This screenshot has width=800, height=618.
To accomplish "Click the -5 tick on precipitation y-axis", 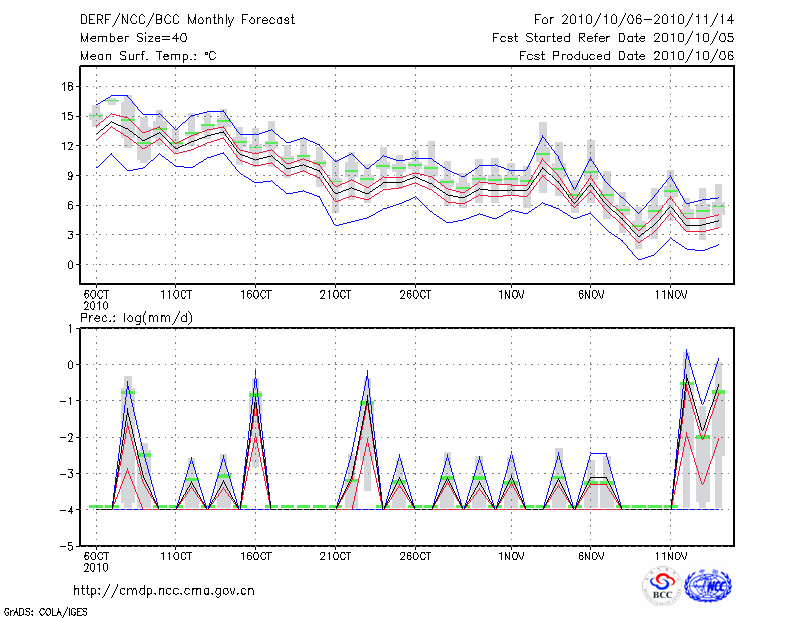I will click(66, 547).
